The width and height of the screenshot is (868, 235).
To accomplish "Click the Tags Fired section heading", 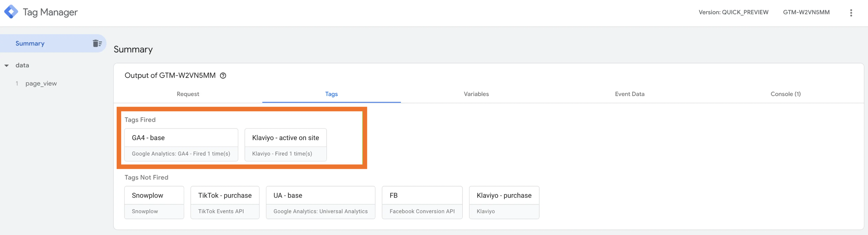I will [x=140, y=120].
